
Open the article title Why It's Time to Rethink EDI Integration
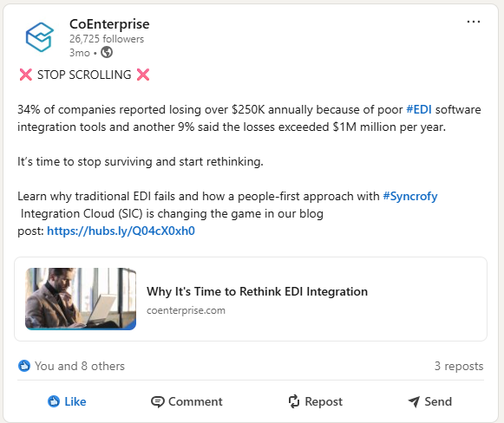coord(257,291)
